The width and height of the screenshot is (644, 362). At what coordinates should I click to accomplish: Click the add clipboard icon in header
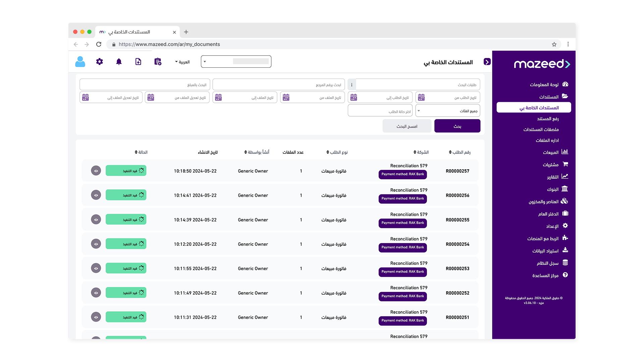[x=158, y=62]
